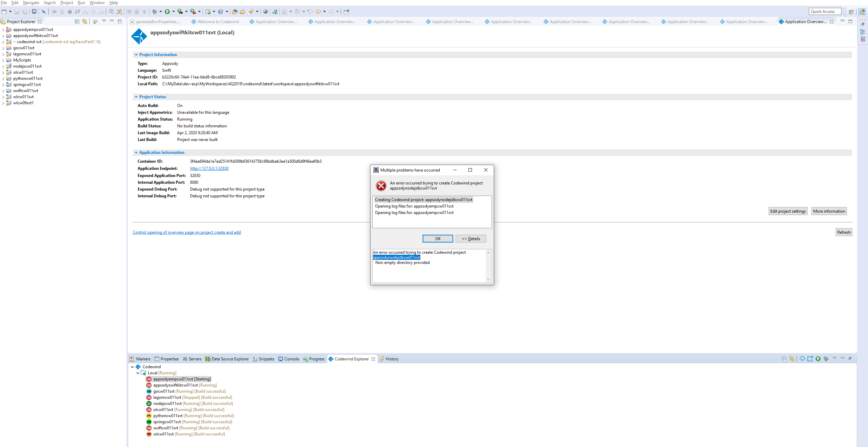The image size is (868, 447).
Task: Collapse All in the Project Explorer toolbar
Action: (x=76, y=21)
